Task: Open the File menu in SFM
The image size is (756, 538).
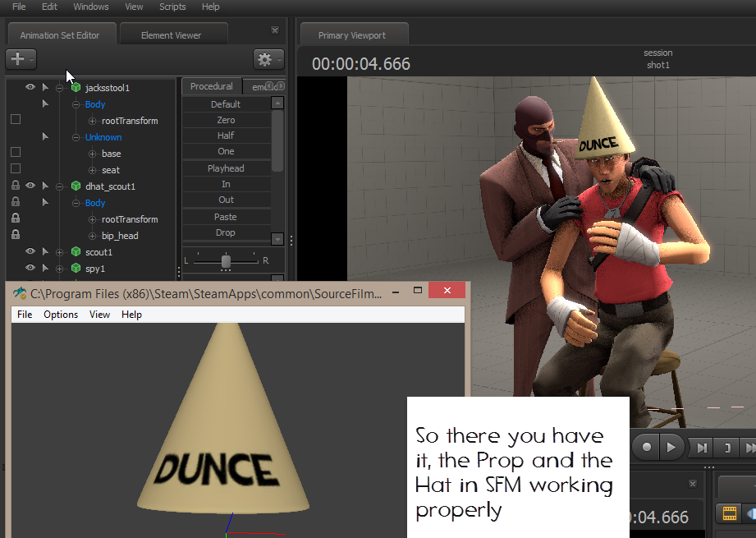Action: coord(19,7)
